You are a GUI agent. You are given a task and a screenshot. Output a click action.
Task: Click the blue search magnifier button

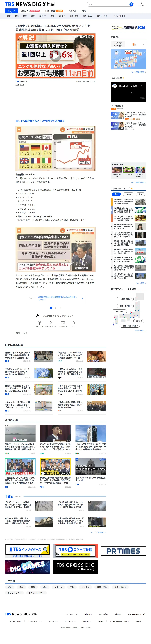(x=131, y=4)
